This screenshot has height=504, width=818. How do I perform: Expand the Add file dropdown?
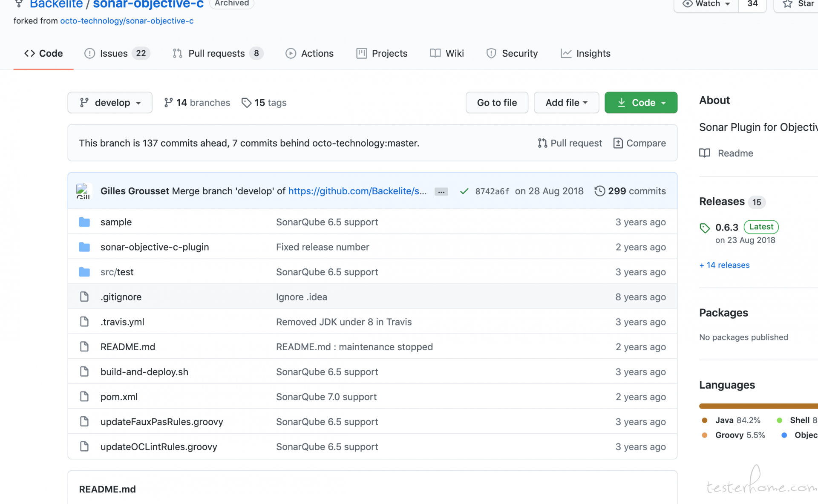click(x=566, y=103)
